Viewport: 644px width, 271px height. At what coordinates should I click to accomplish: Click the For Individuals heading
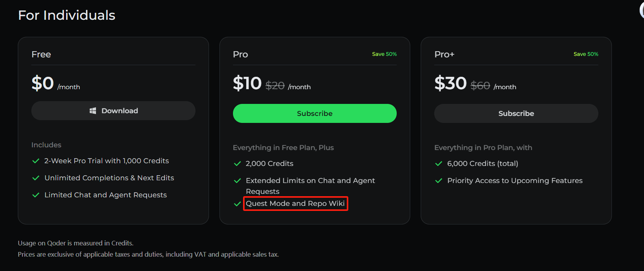[x=67, y=16]
